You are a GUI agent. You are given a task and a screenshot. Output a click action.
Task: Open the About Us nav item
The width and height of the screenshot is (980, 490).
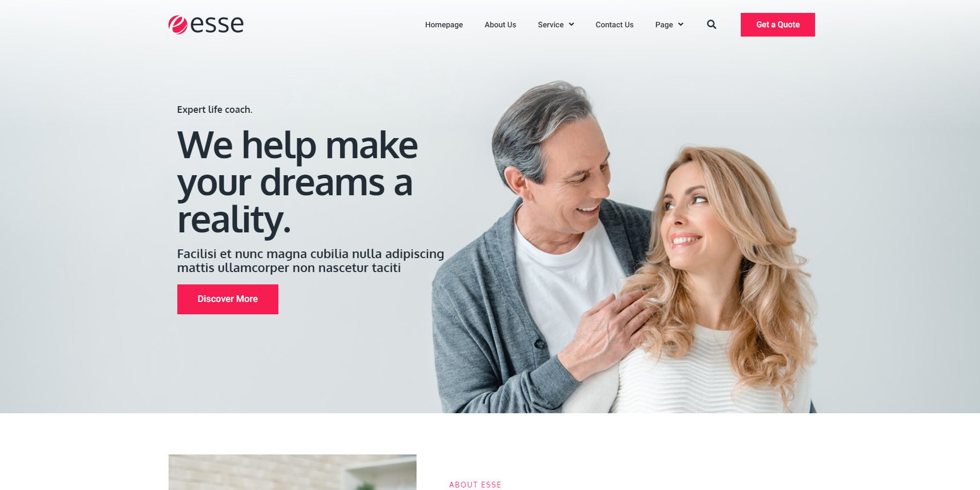pyautogui.click(x=500, y=25)
